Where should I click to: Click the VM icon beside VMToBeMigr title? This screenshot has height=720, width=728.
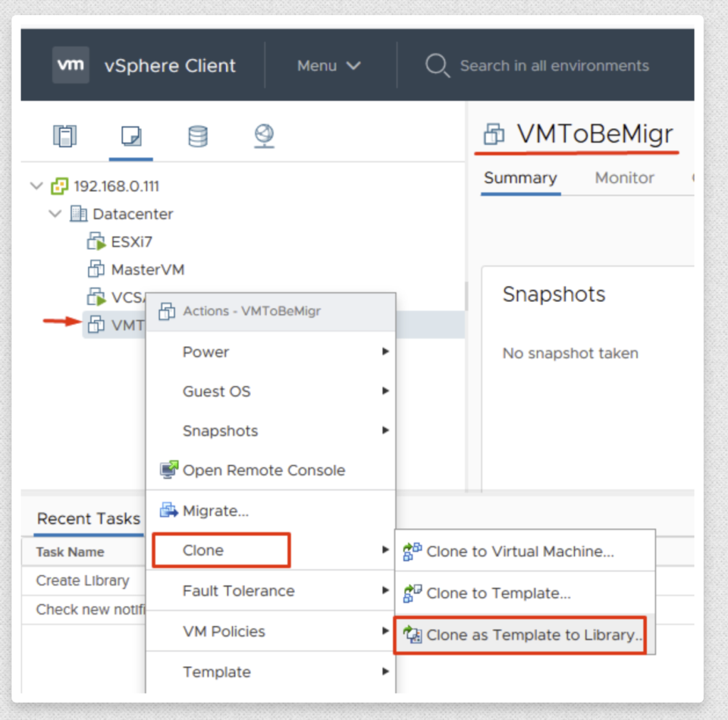(494, 134)
